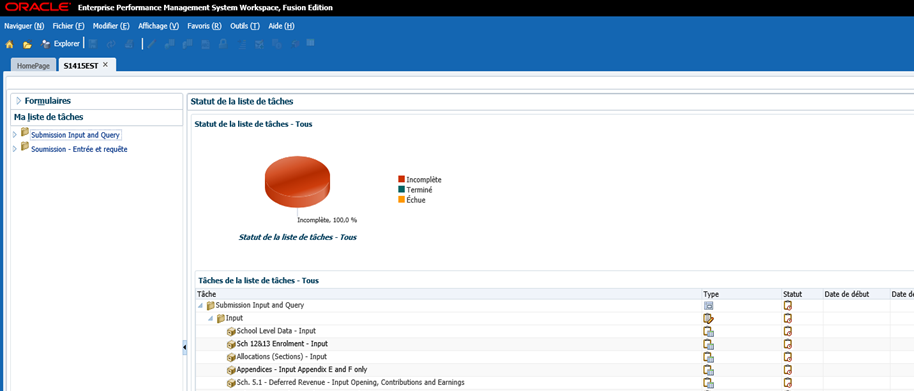Open the Fichier menu

[x=68, y=26]
